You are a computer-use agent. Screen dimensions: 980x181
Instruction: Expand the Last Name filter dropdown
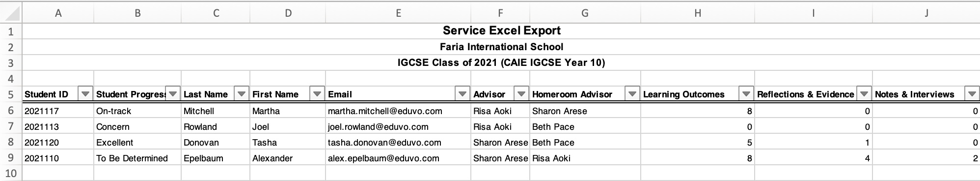point(242,94)
